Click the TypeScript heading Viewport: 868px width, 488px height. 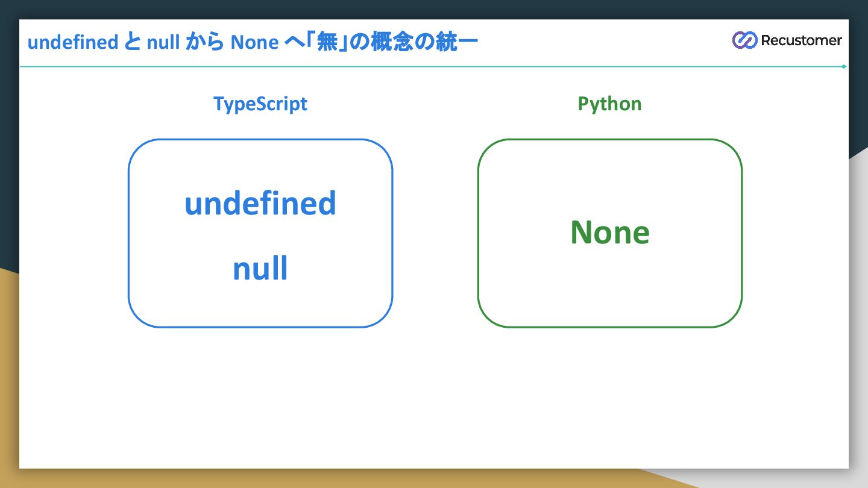[260, 104]
